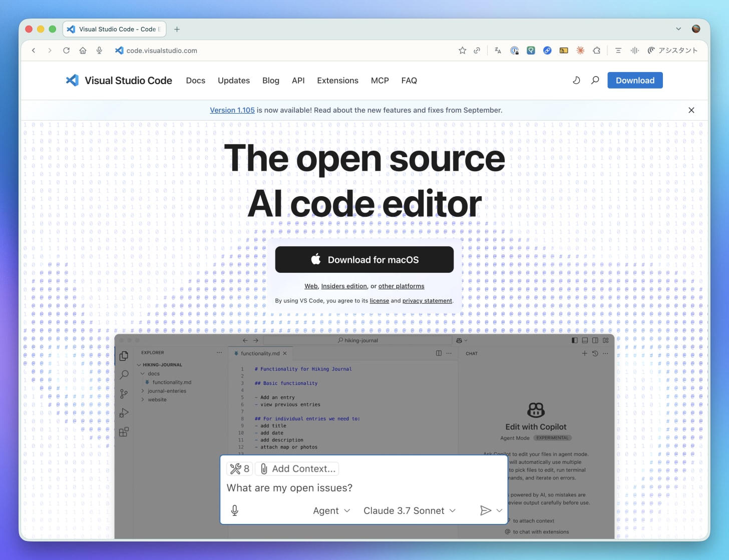
Task: Toggle primary sidebar layout icon
Action: click(574, 340)
